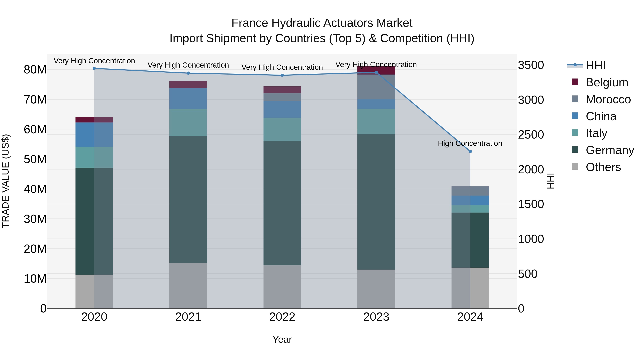Select the 2023 HHI data point

(376, 72)
